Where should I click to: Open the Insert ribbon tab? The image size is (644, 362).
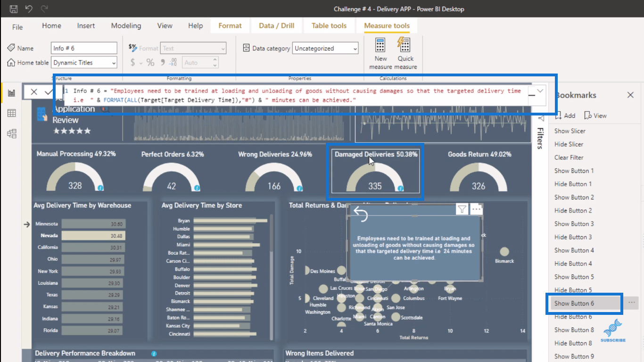point(86,26)
